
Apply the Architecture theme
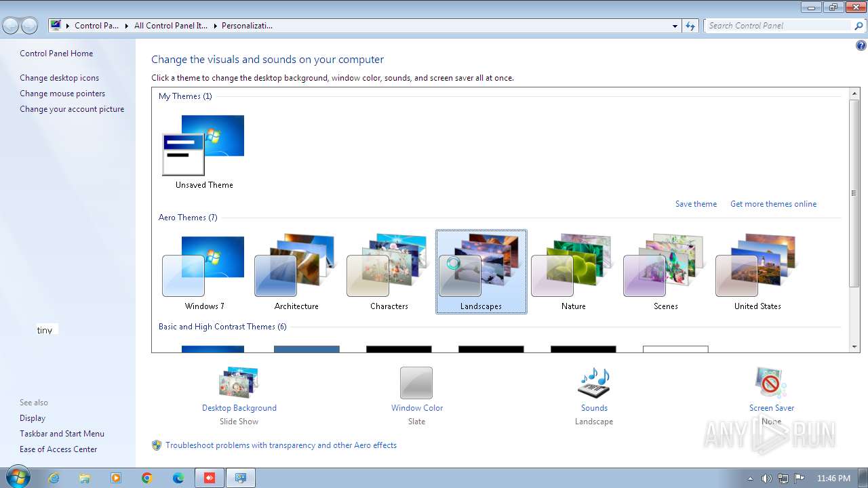[296, 272]
